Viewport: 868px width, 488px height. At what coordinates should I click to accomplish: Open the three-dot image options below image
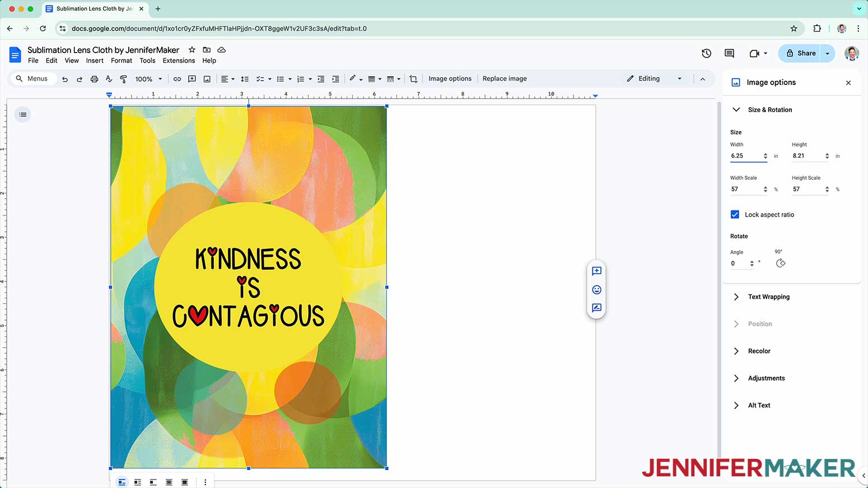(205, 482)
